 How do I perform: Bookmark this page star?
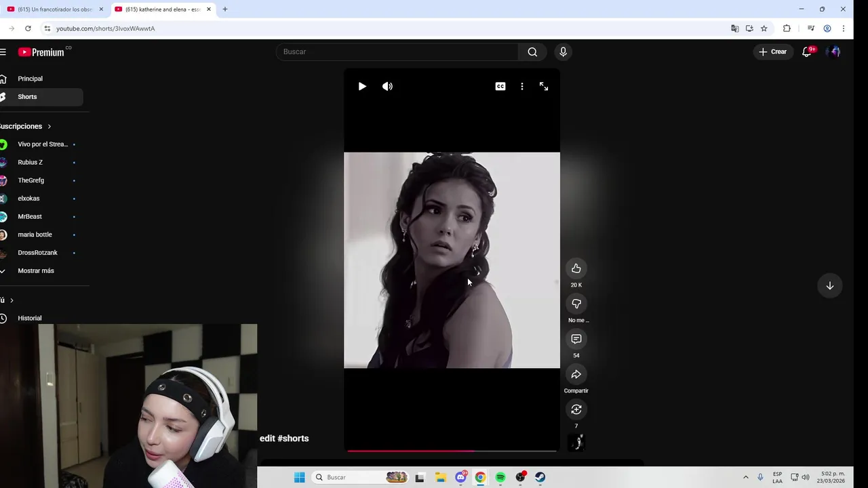click(x=764, y=28)
